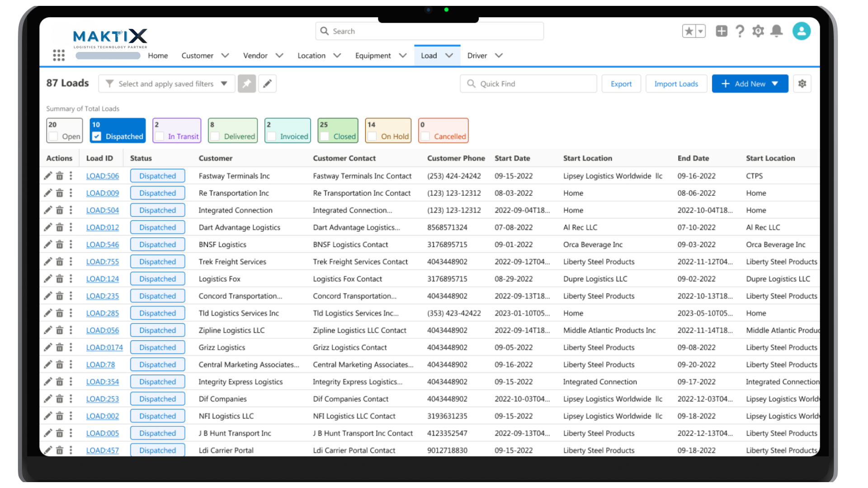Viewport: 868px width, 488px height.
Task: Click the 'Orca Beverage Inc' start location cell
Action: pyautogui.click(x=593, y=244)
